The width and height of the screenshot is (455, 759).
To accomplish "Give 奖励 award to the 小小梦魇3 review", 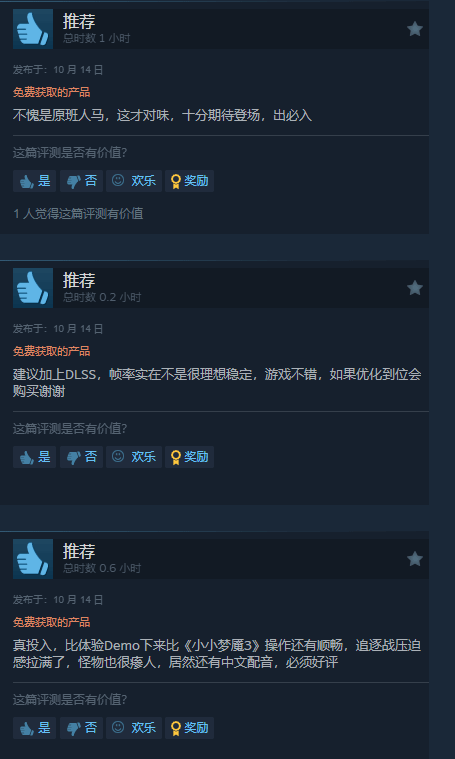I will 189,728.
